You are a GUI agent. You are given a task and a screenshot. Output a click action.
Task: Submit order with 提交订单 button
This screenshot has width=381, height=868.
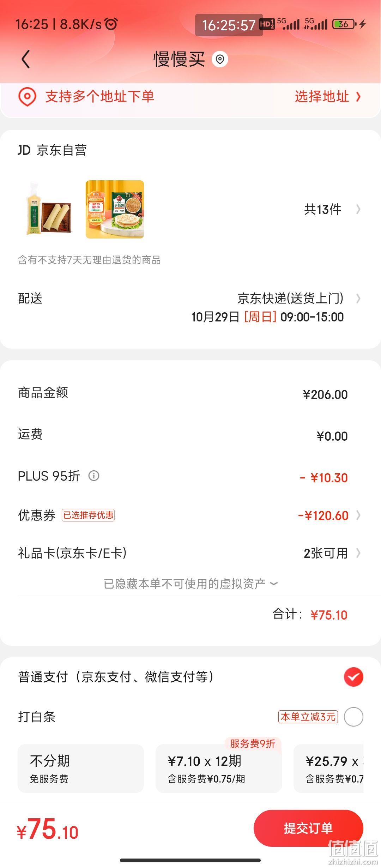(308, 828)
